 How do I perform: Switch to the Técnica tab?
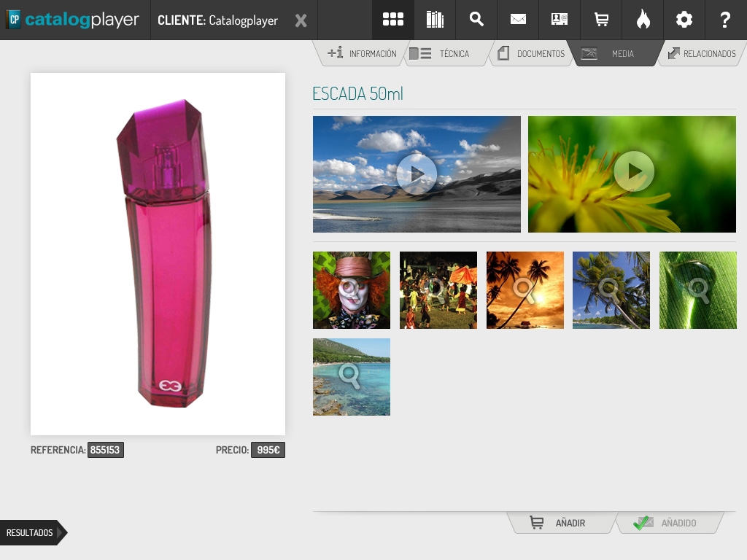pos(446,53)
